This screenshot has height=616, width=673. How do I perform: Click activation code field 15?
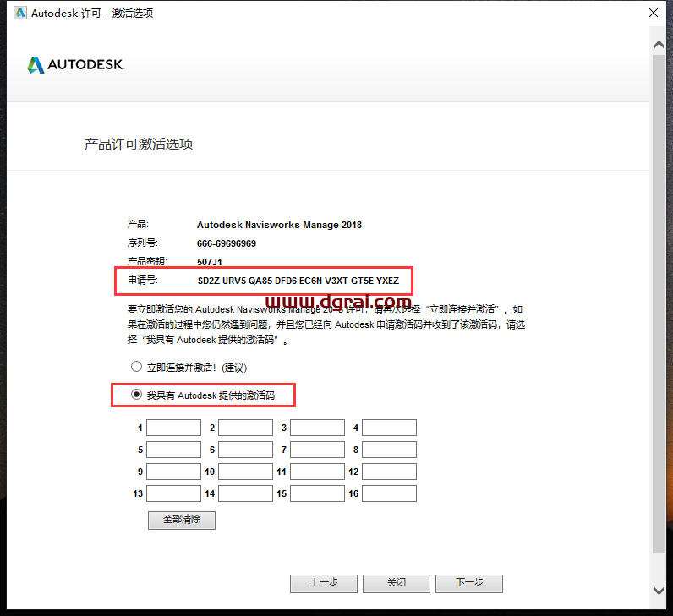point(317,493)
